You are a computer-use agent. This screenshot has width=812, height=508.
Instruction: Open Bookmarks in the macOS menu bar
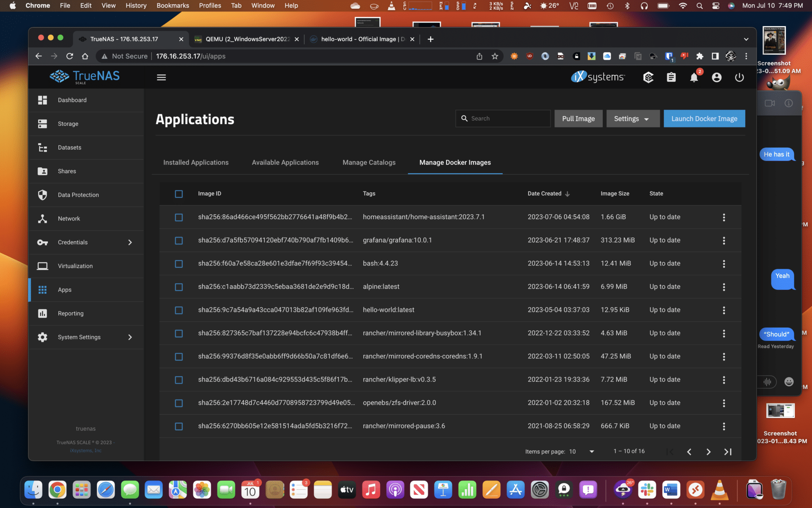pyautogui.click(x=173, y=6)
